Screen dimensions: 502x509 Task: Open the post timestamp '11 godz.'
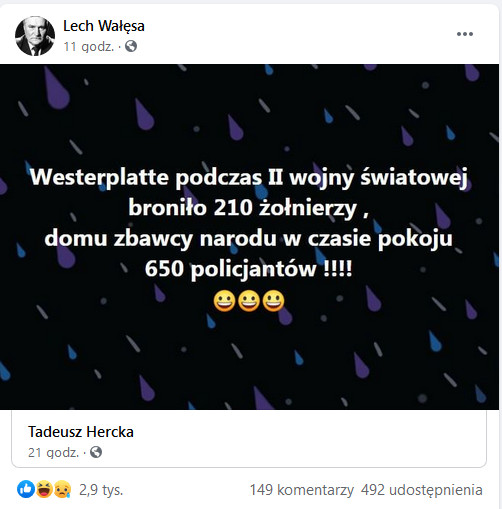(89, 46)
